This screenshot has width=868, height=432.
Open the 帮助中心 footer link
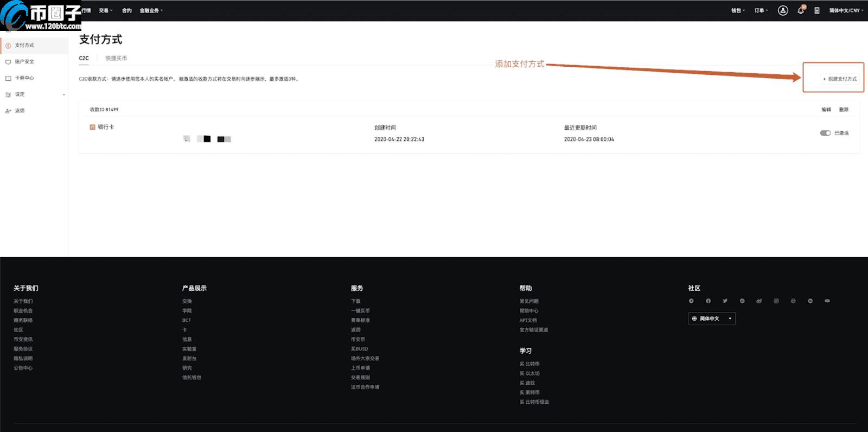(529, 311)
